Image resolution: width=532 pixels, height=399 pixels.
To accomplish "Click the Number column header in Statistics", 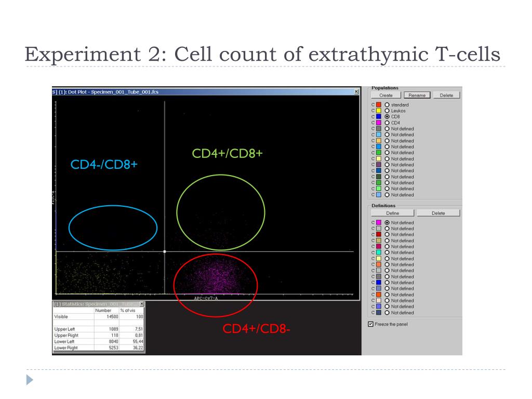I will coord(103,311).
